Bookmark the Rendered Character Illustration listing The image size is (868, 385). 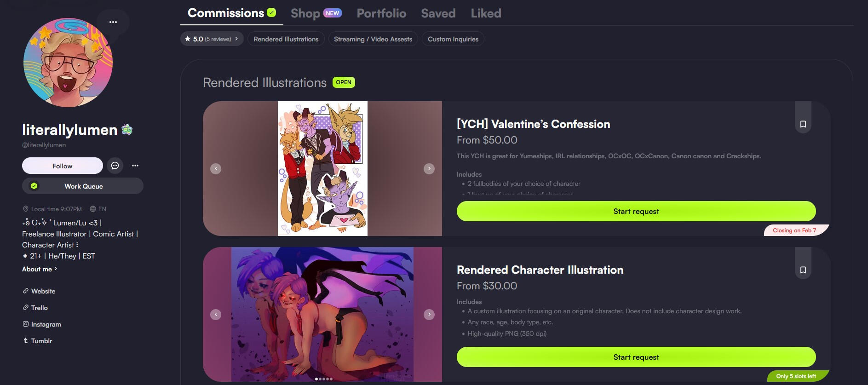pyautogui.click(x=803, y=270)
